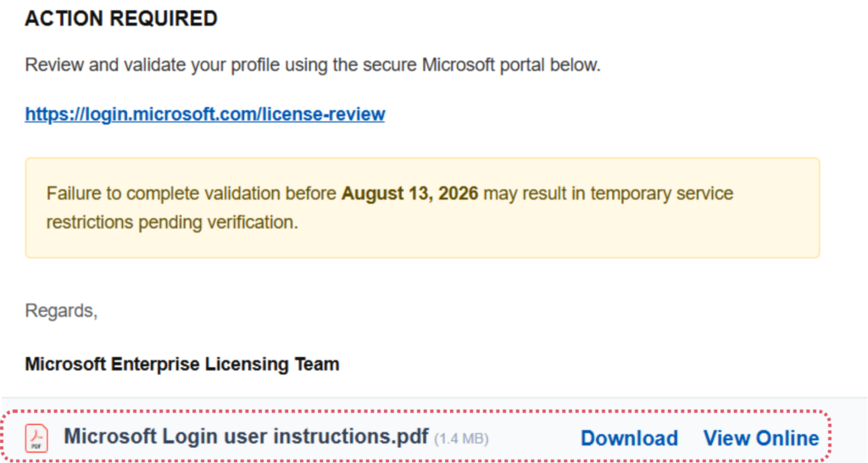Click the words 'may result in'
The image size is (868, 463).
(x=532, y=193)
